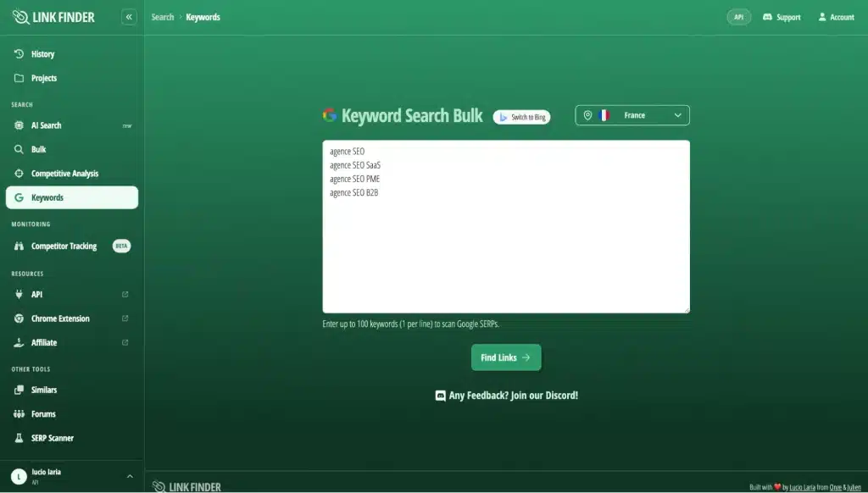Open Support in header
Screen dimensions: 868x493
[782, 17]
